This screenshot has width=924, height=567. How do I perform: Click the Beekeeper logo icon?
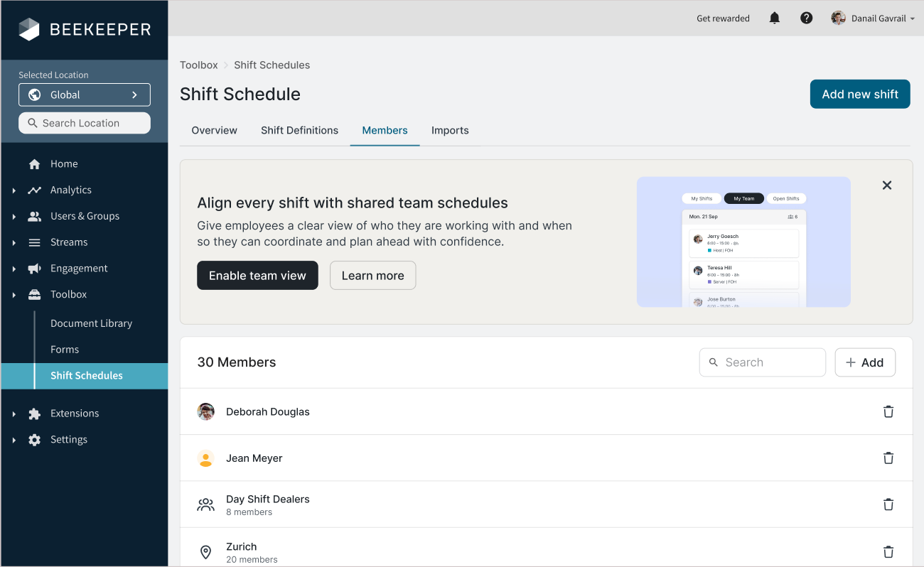29,29
